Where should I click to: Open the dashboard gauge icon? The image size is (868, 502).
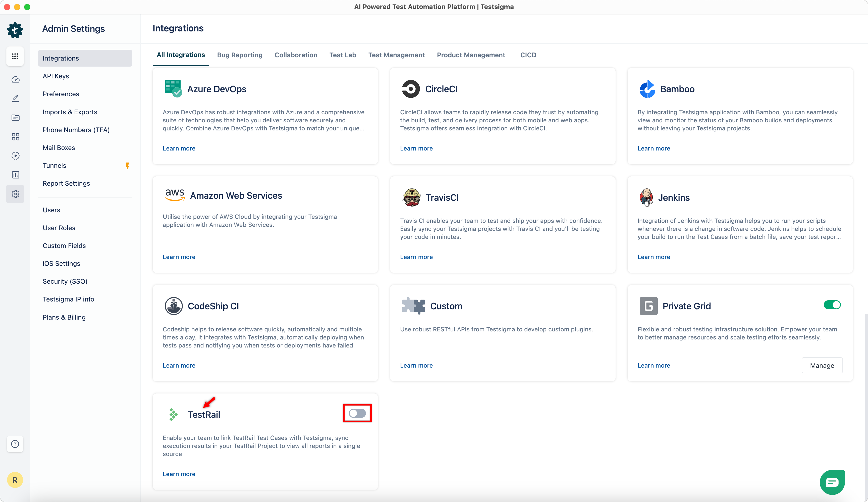tap(15, 80)
